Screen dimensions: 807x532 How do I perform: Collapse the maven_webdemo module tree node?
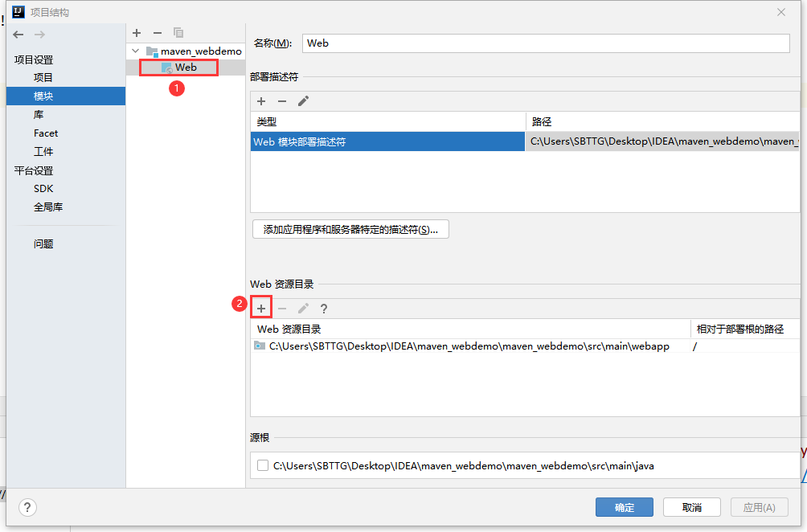136,51
